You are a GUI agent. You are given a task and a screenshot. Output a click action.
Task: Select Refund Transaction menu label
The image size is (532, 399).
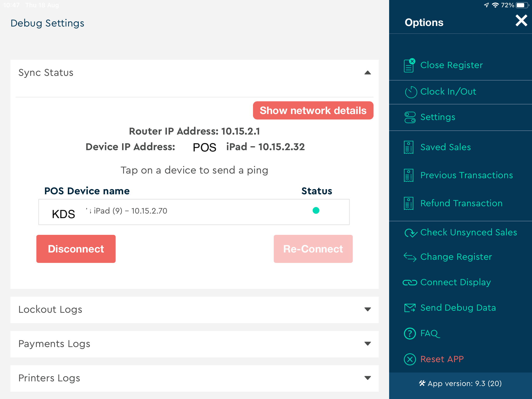[461, 203]
